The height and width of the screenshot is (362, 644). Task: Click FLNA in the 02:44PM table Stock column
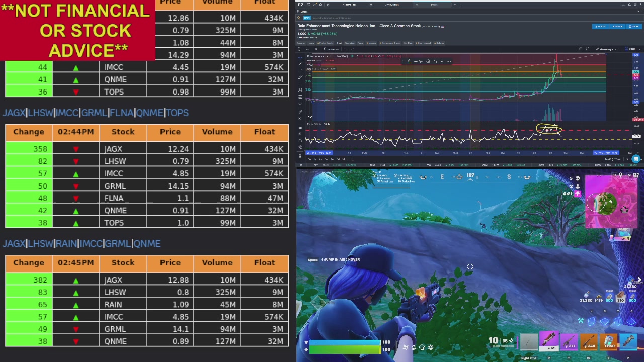tap(114, 198)
